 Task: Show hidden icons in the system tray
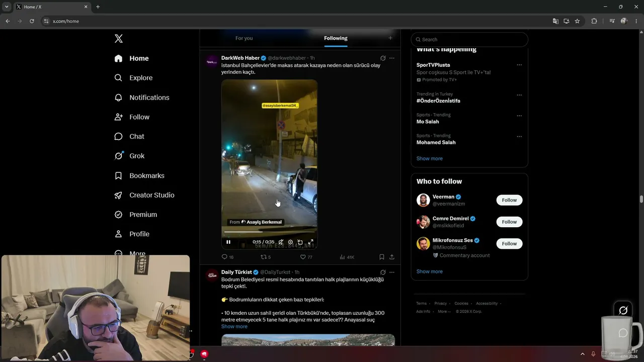(x=583, y=354)
